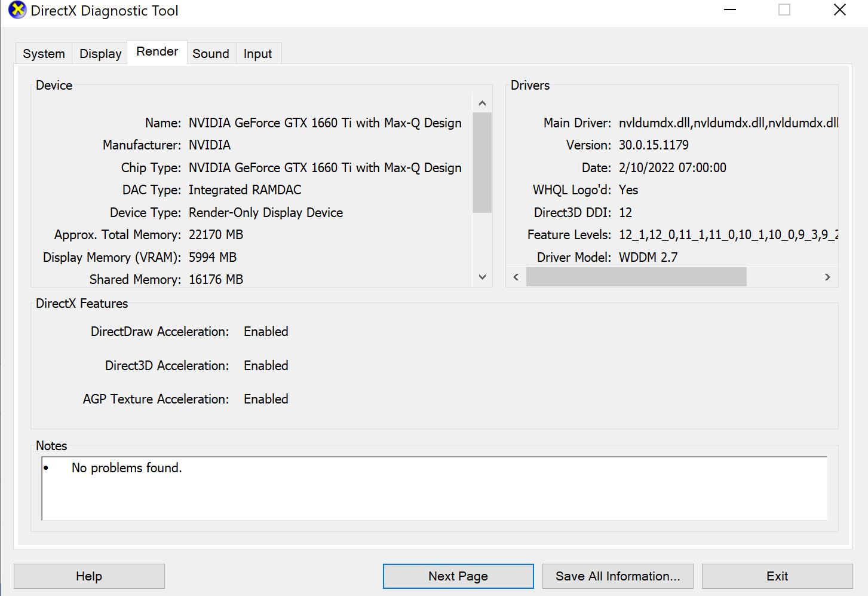Click 'Integrated RAMDAC' DAC type value

(x=245, y=190)
